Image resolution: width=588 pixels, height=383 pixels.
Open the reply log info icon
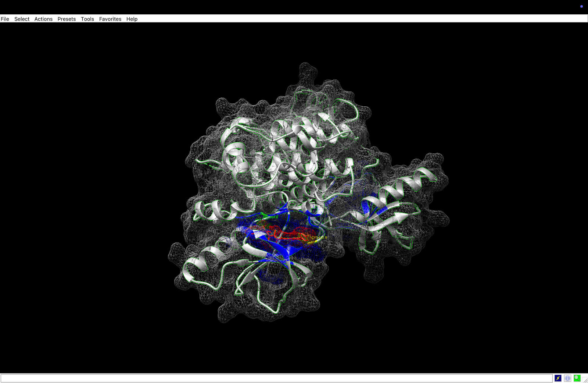(567, 378)
